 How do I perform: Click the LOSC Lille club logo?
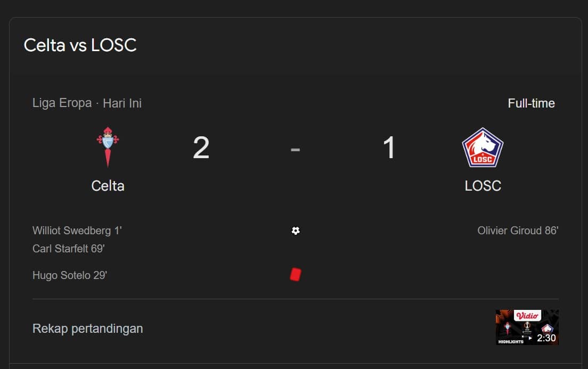tap(483, 147)
